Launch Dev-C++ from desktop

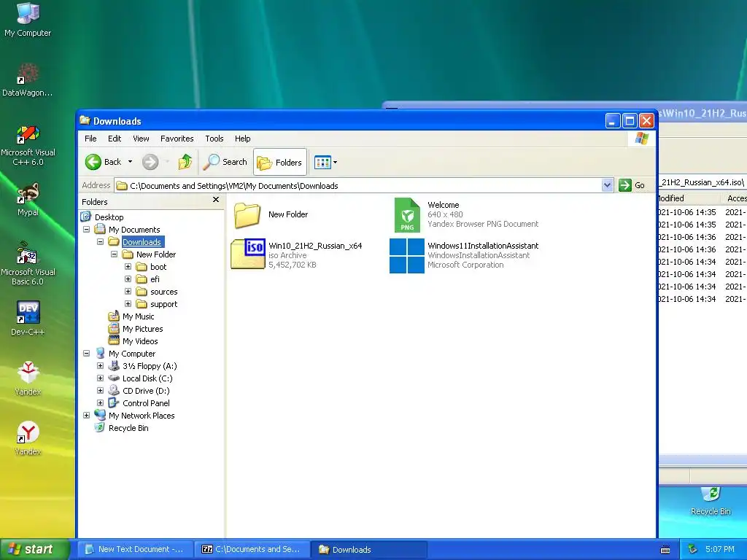[x=28, y=318]
